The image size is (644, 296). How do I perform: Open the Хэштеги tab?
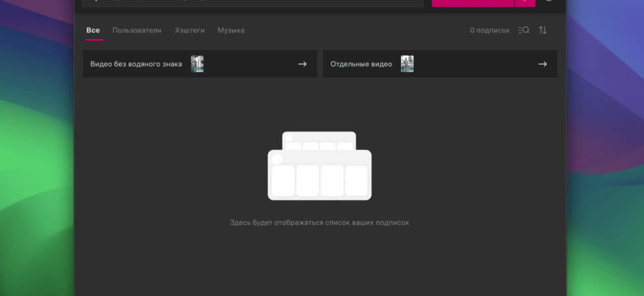click(x=190, y=30)
